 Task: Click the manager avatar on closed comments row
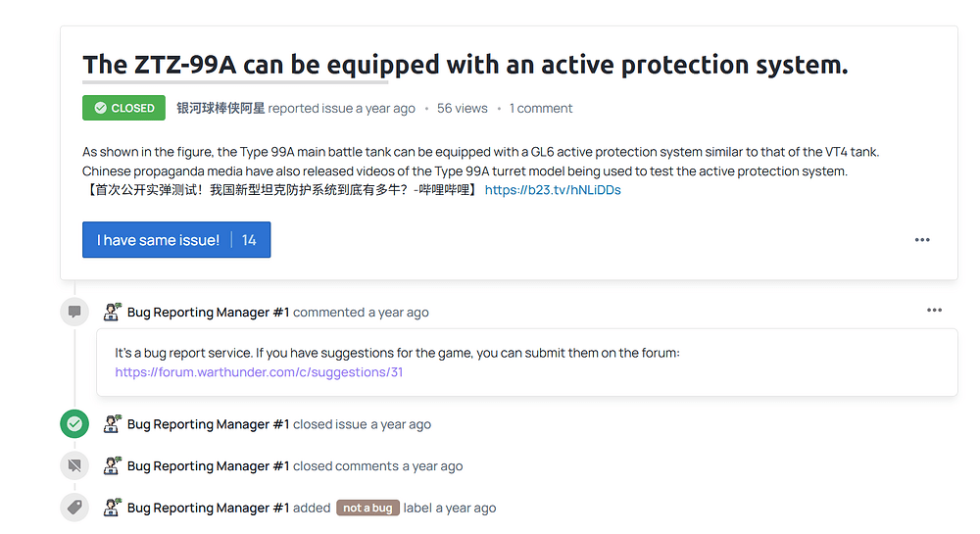112,465
